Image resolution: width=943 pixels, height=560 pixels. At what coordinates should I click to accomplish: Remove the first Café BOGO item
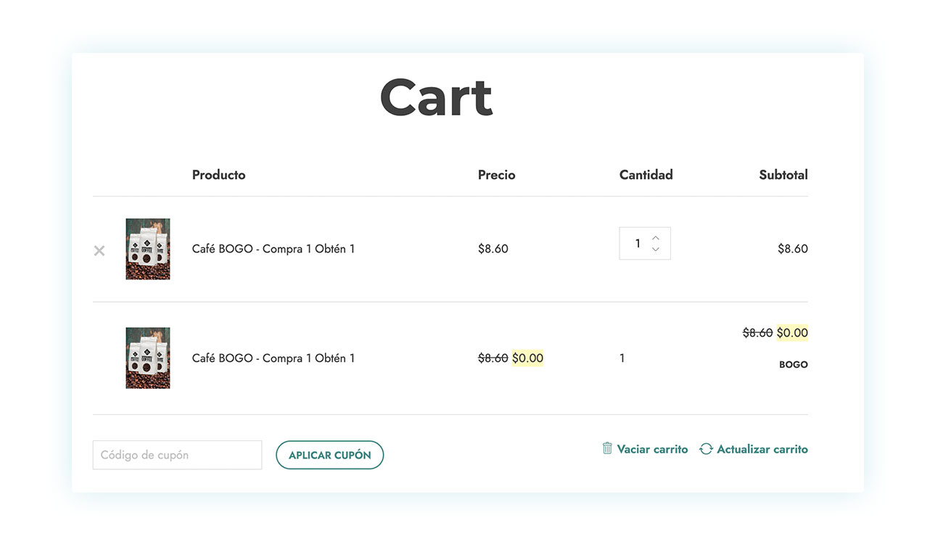tap(99, 250)
